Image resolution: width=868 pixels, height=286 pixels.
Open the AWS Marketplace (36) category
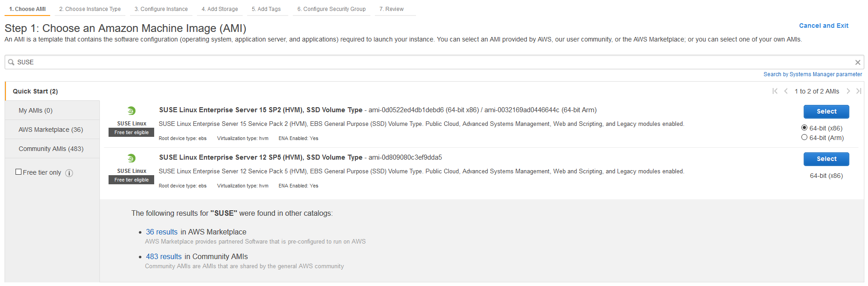tap(51, 130)
